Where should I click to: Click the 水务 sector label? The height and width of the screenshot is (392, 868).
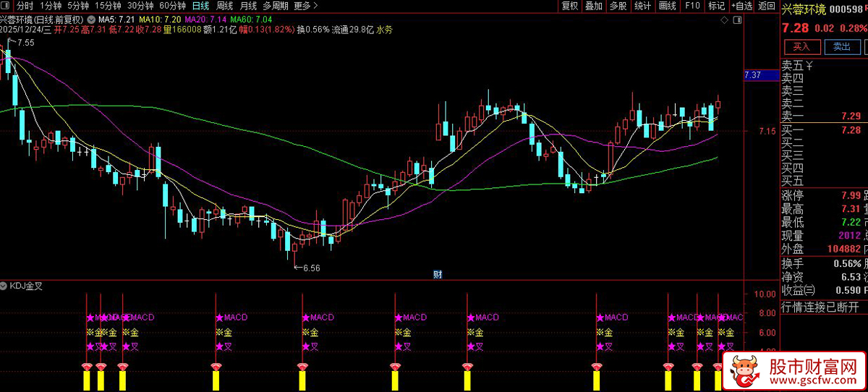(385, 30)
